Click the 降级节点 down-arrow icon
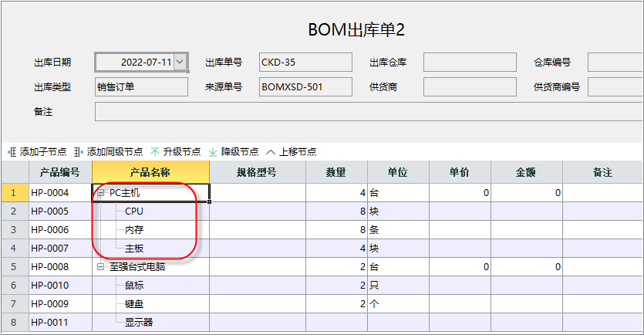Image resolution: width=644 pixels, height=335 pixels. pyautogui.click(x=213, y=152)
